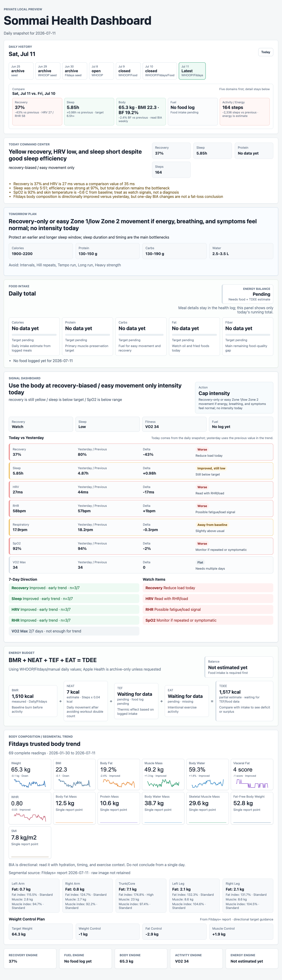Click the Carbs 130-190 g plan tile
282x980 pixels.
(174, 251)
